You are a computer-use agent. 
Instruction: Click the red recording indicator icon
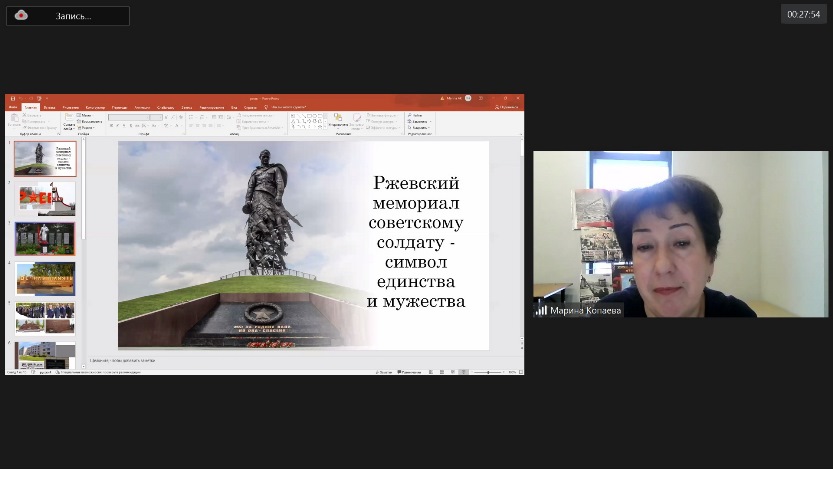tap(21, 15)
